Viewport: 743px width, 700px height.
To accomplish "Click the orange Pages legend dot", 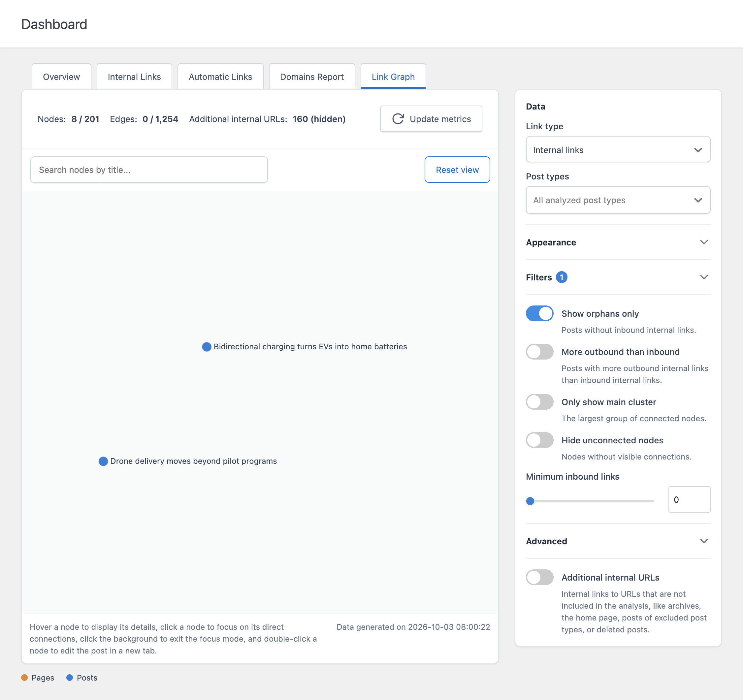I will pyautogui.click(x=25, y=678).
